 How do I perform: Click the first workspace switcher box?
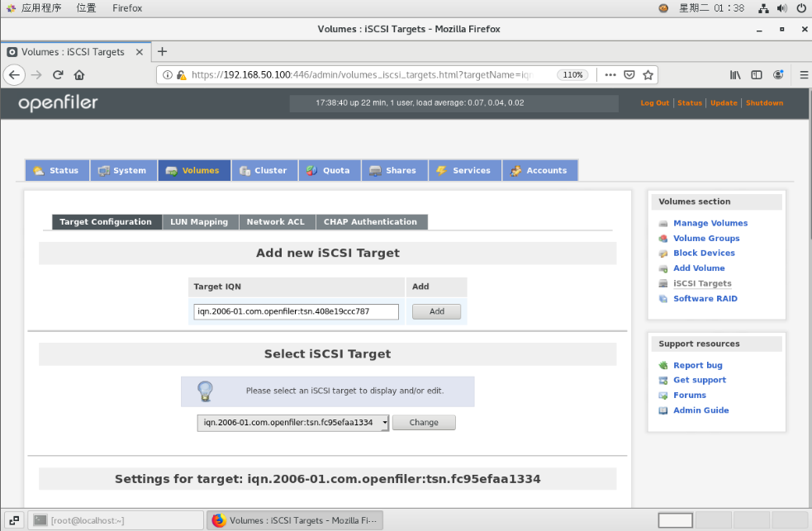pos(675,520)
